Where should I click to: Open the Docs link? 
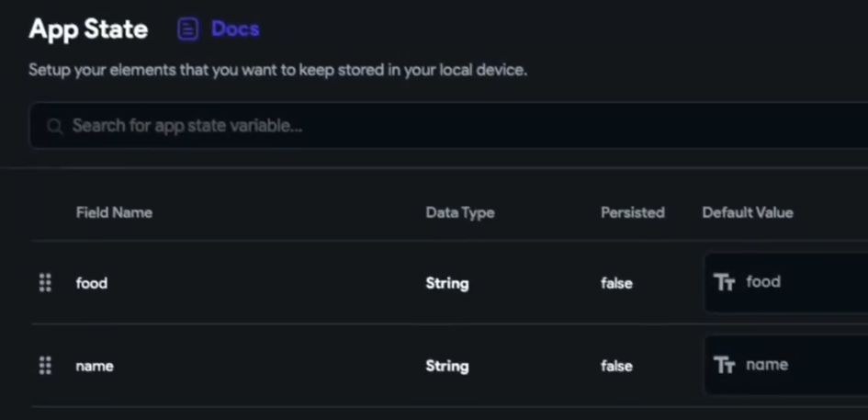click(x=235, y=29)
